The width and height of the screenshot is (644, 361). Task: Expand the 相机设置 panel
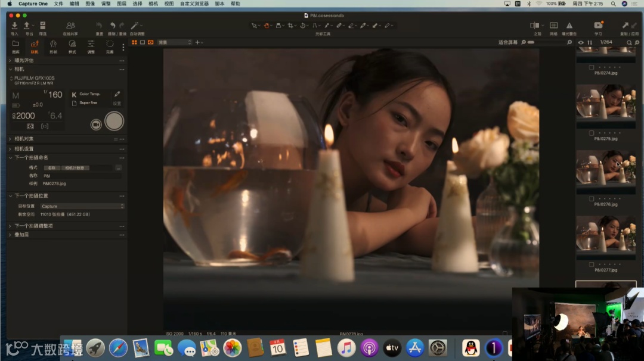pyautogui.click(x=10, y=149)
